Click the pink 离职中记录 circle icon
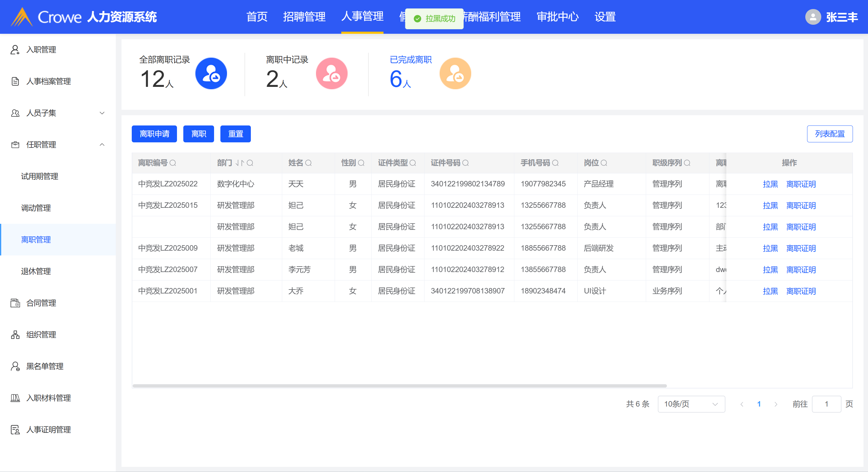 pos(332,74)
